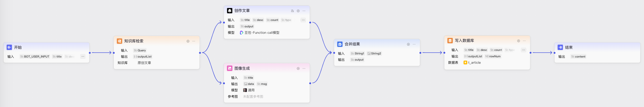Click the rowNum output tag

click(x=493, y=56)
